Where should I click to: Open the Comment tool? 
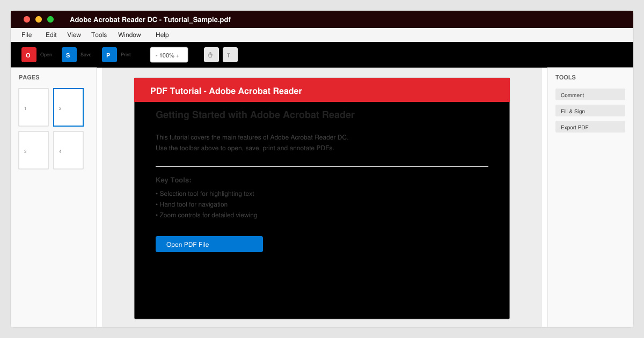tap(590, 94)
